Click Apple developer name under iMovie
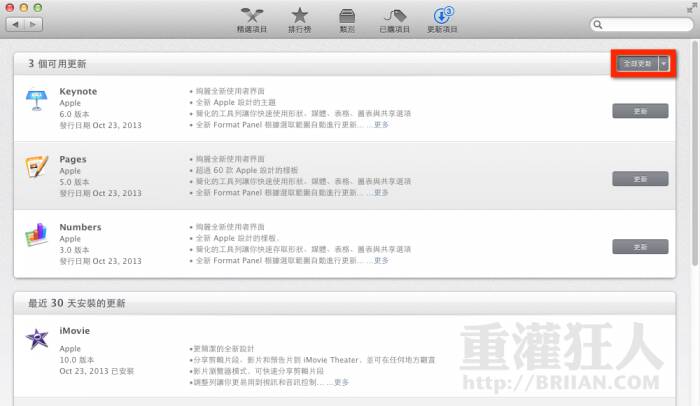Image resolution: width=700 pixels, height=406 pixels. (70, 348)
